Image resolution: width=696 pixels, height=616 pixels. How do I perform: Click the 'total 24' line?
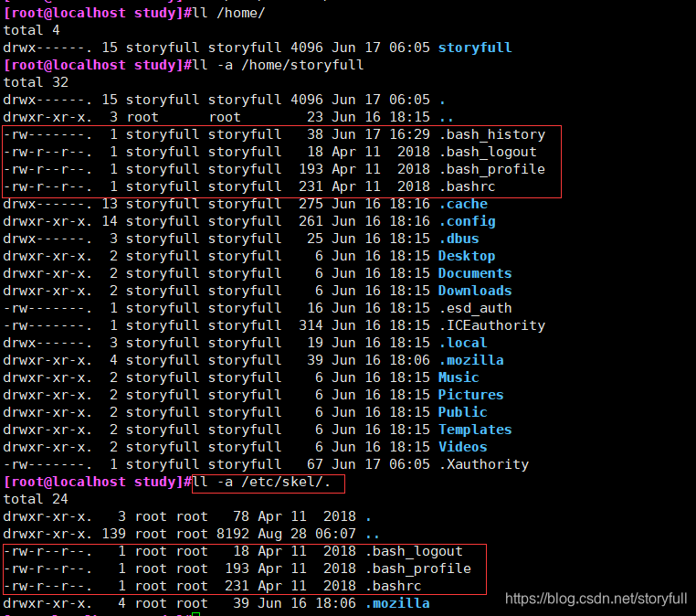point(36,499)
